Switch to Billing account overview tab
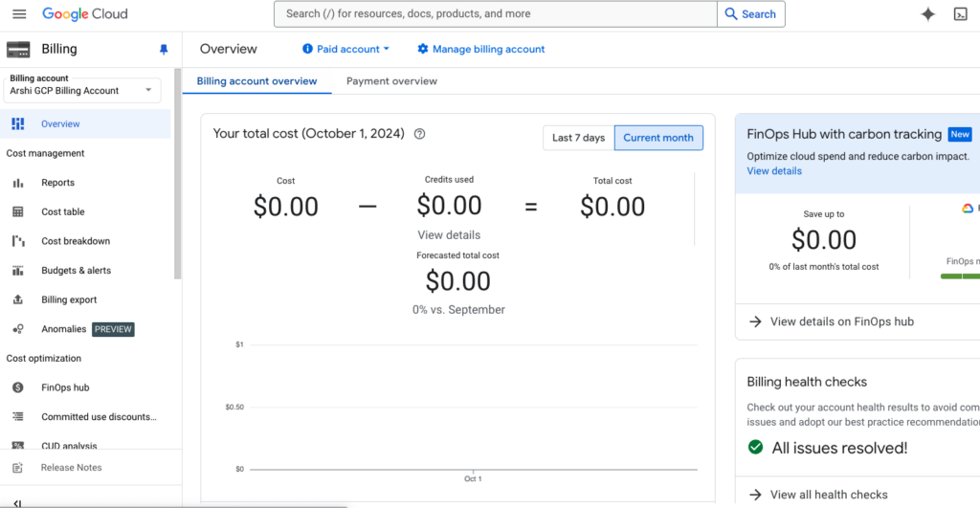Viewport: 980px width, 508px height. tap(256, 81)
